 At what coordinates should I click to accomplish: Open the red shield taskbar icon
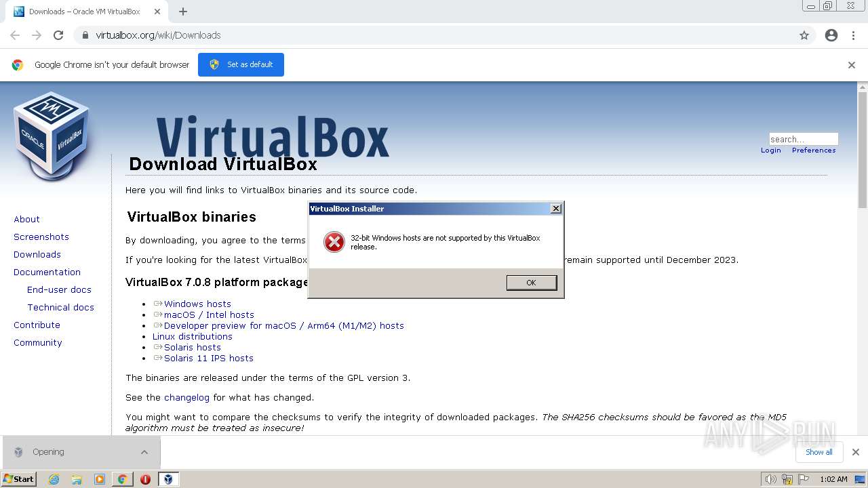click(145, 479)
